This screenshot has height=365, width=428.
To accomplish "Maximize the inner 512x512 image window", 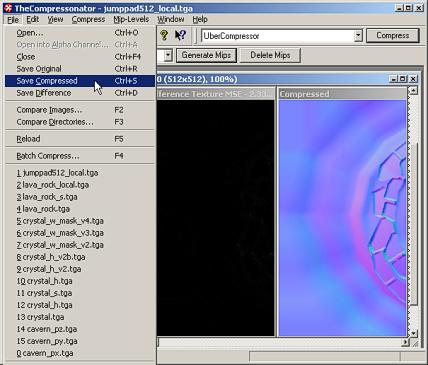I will (403, 79).
